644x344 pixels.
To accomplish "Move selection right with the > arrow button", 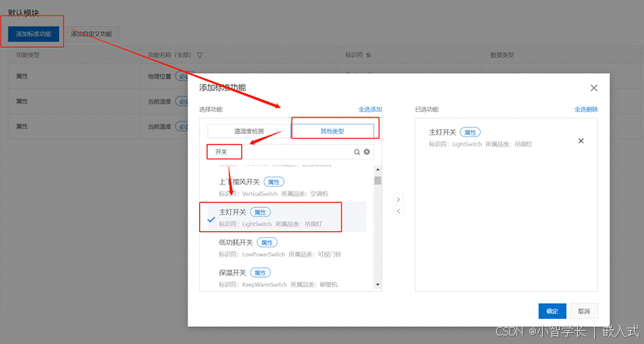I will [398, 199].
